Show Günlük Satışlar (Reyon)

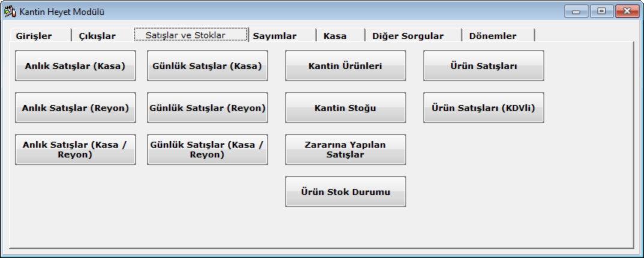(207, 108)
